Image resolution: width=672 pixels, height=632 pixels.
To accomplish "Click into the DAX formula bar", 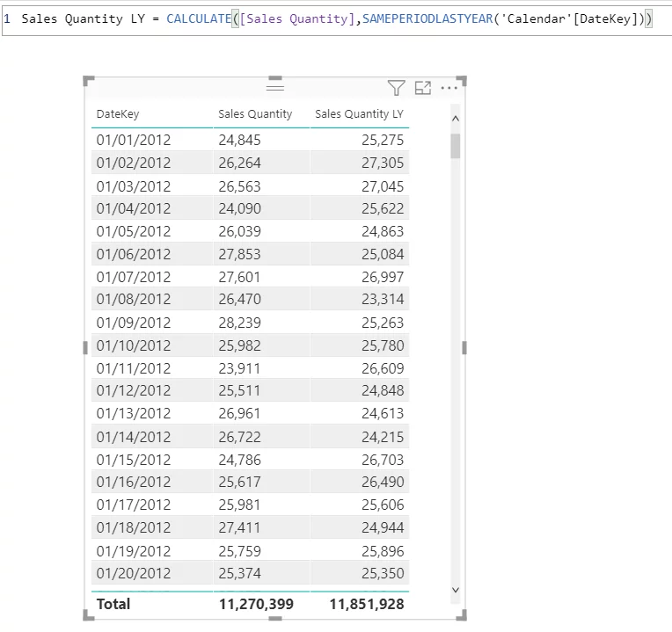I will pos(336,18).
